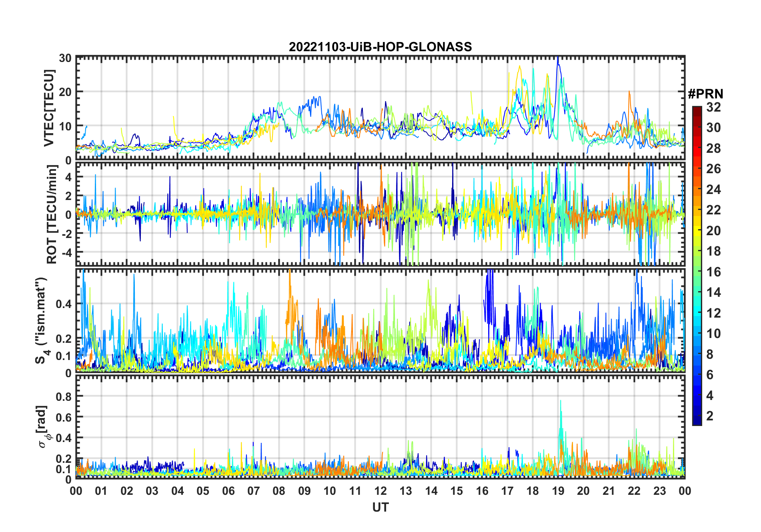The height and width of the screenshot is (532, 761).
Task: Click x-axis tick label 06
Action: 228,491
